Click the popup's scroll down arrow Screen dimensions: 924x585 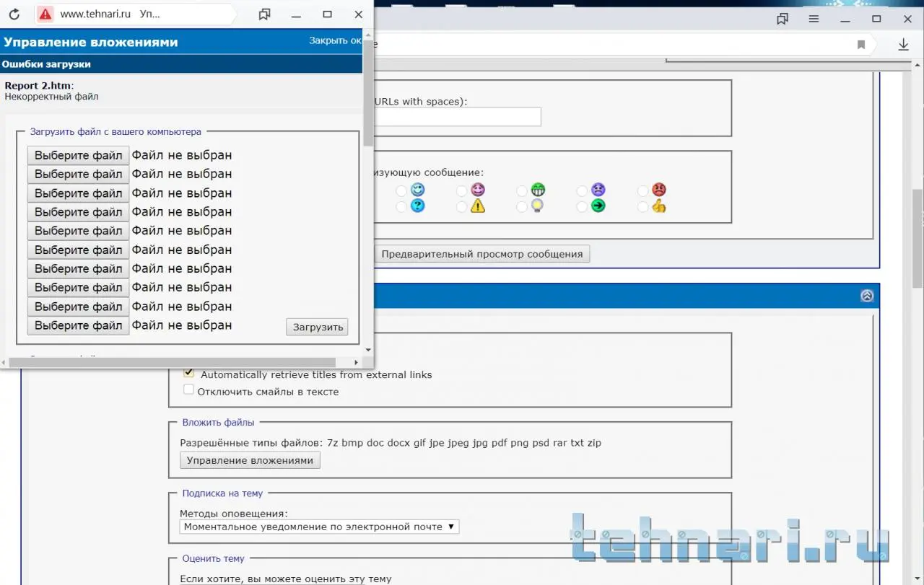coord(368,350)
